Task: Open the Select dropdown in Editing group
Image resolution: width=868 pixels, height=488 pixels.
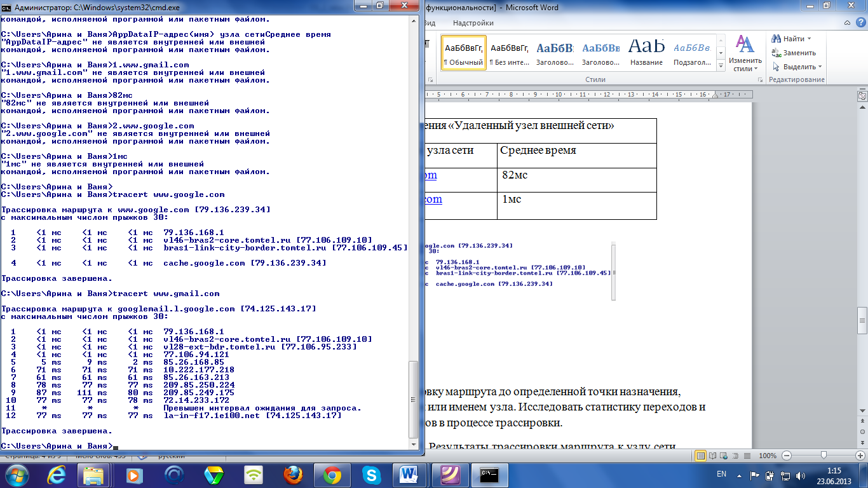Action: 796,67
